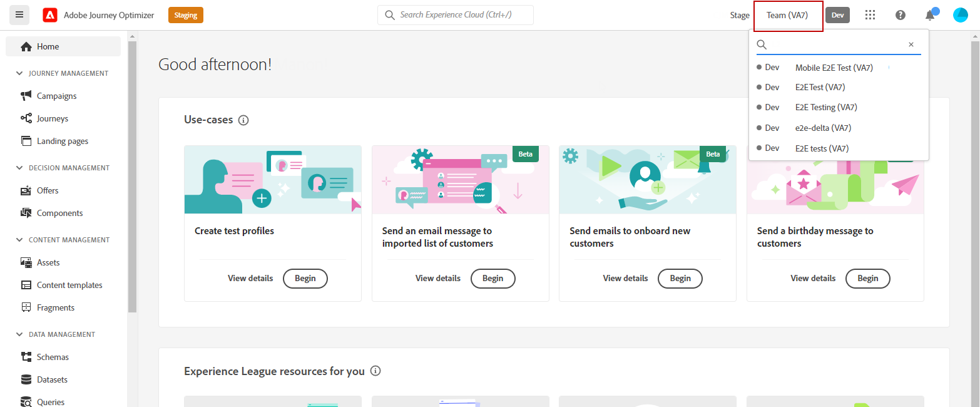This screenshot has width=980, height=407.
Task: Open the notifications bell
Action: 931,15
